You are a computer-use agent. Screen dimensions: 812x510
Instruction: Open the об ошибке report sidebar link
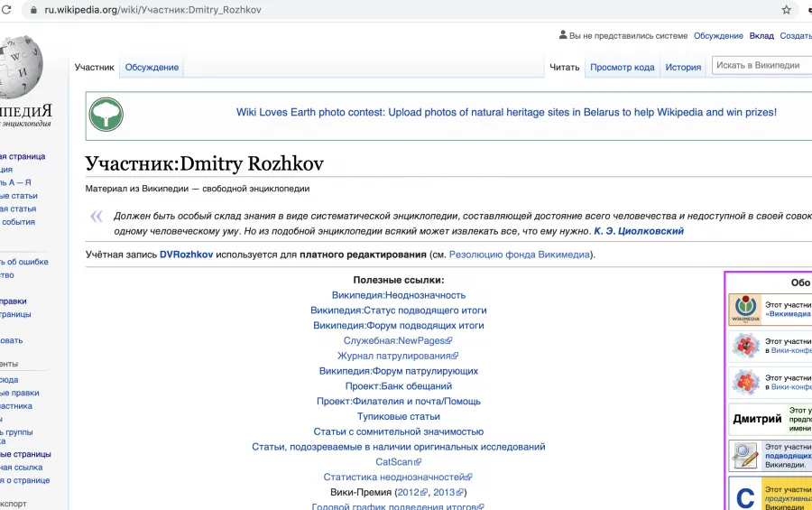23,262
